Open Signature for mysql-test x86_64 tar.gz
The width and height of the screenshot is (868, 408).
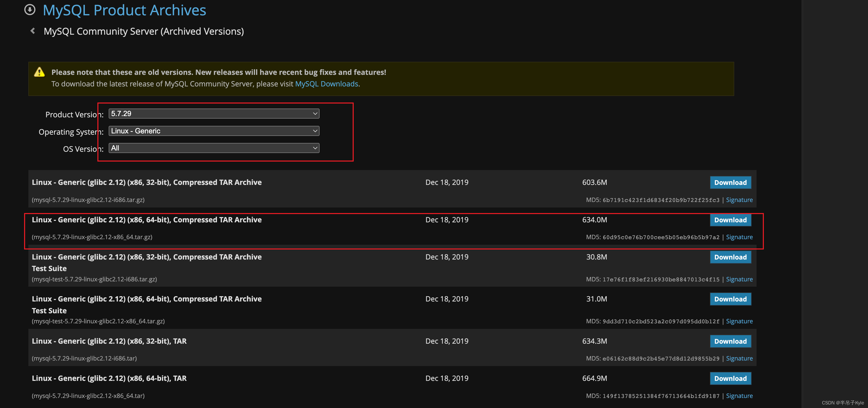[x=739, y=321]
